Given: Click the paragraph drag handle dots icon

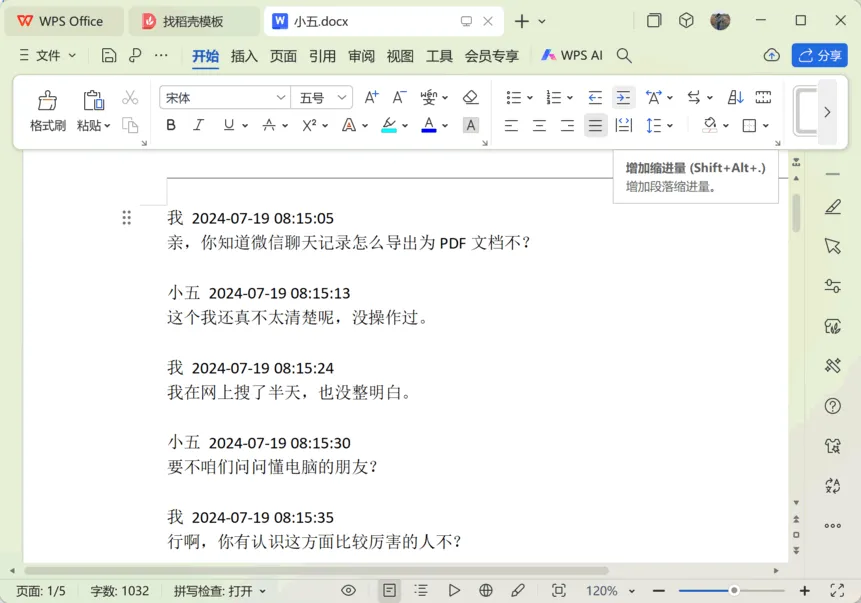Looking at the screenshot, I should (x=126, y=218).
